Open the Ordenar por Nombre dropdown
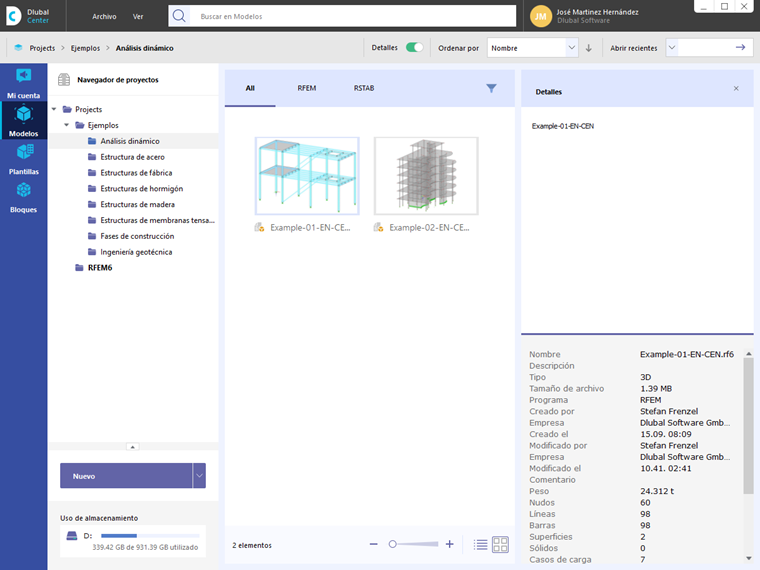Viewport: 760px width, 570px height. pyautogui.click(x=532, y=48)
